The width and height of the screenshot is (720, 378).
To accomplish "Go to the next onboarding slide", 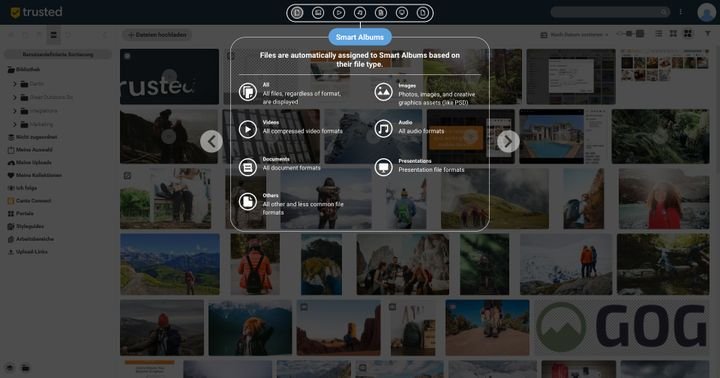I will click(x=508, y=141).
